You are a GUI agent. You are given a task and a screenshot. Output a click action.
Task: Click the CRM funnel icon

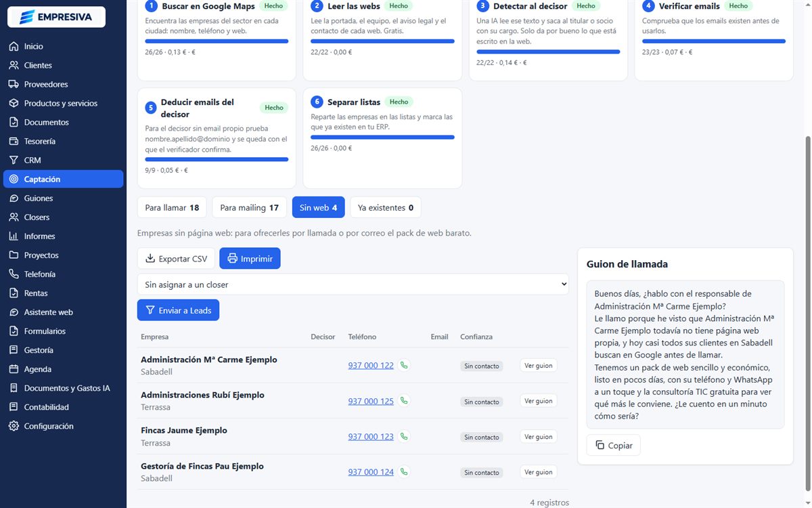[x=14, y=160]
